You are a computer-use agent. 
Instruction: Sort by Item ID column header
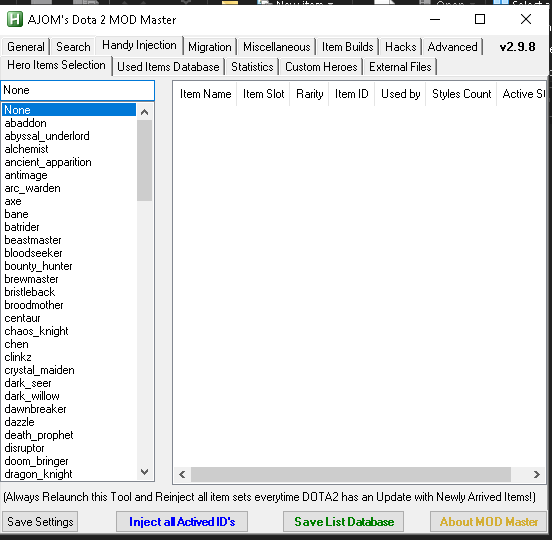point(351,94)
